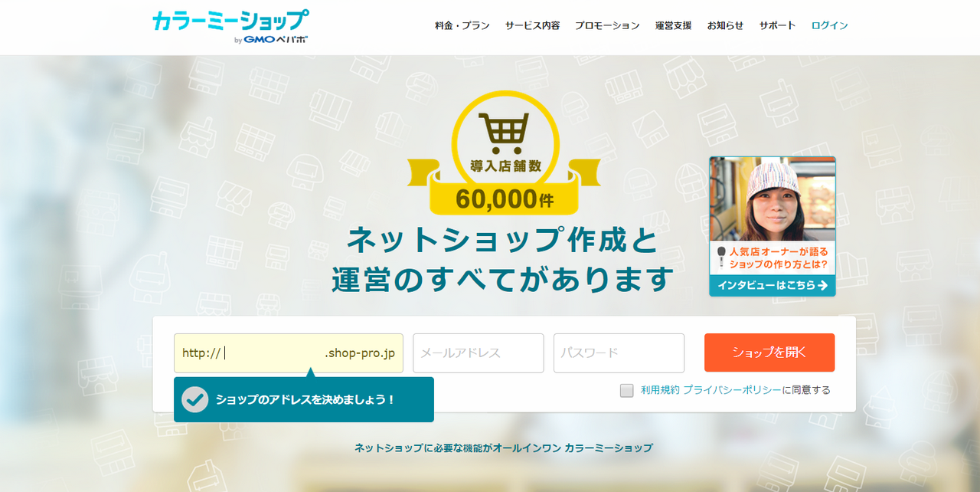This screenshot has height=492, width=980.
Task: Open the サポート navigation item
Action: 777,25
